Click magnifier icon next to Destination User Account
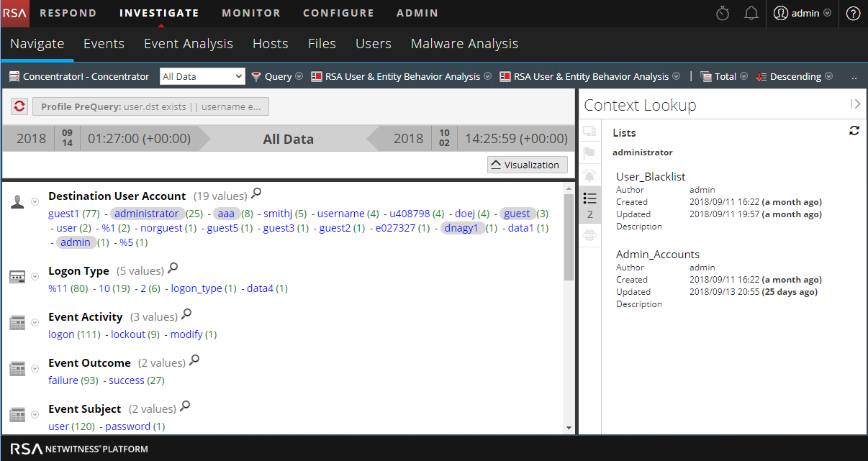This screenshot has height=461, width=868. click(256, 193)
